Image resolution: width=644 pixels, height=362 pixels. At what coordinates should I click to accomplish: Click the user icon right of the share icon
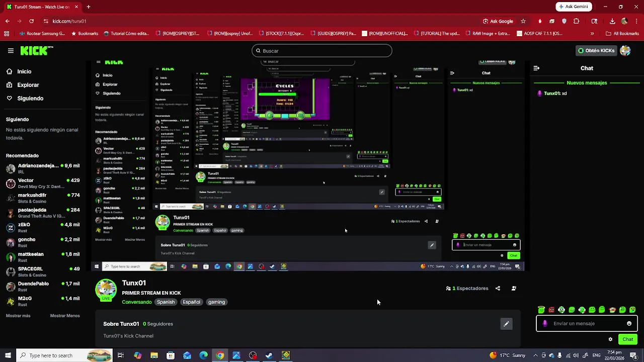point(514,289)
